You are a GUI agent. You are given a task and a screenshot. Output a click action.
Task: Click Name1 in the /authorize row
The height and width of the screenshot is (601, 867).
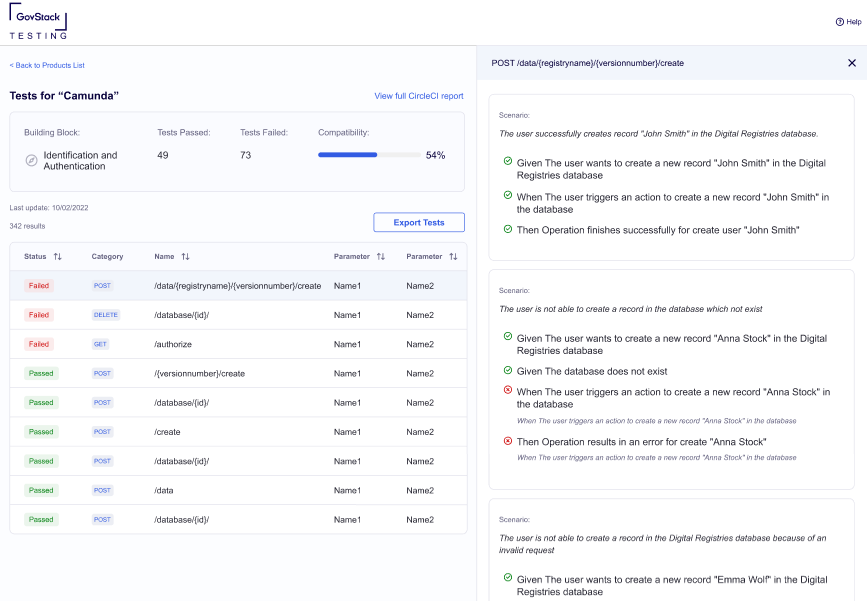click(x=347, y=344)
